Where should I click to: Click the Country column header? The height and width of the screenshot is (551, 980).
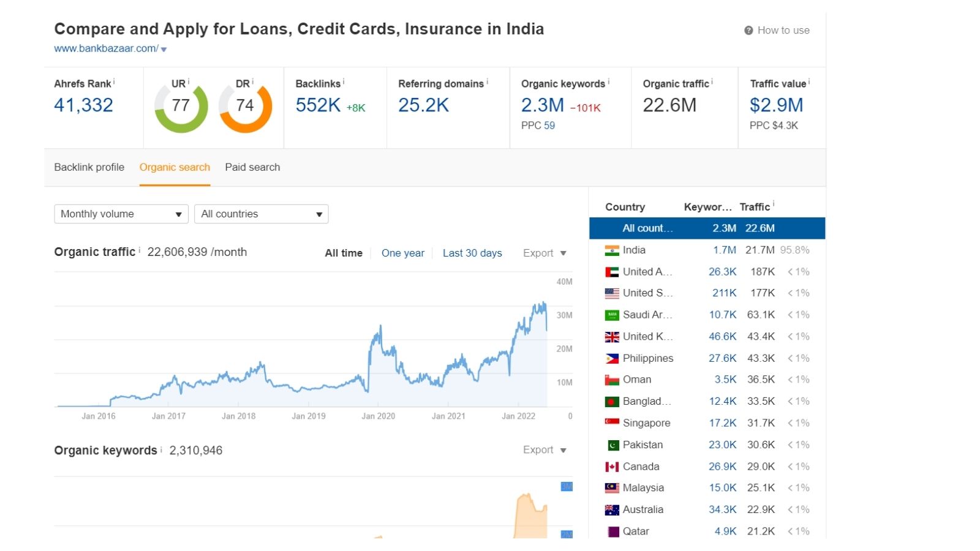[625, 207]
